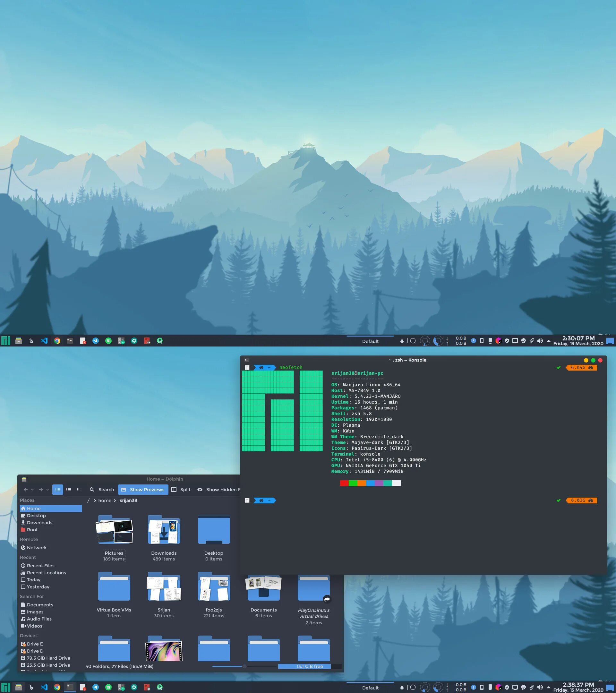This screenshot has width=616, height=693.
Task: Toggle Split view in Dolphin
Action: tap(181, 490)
